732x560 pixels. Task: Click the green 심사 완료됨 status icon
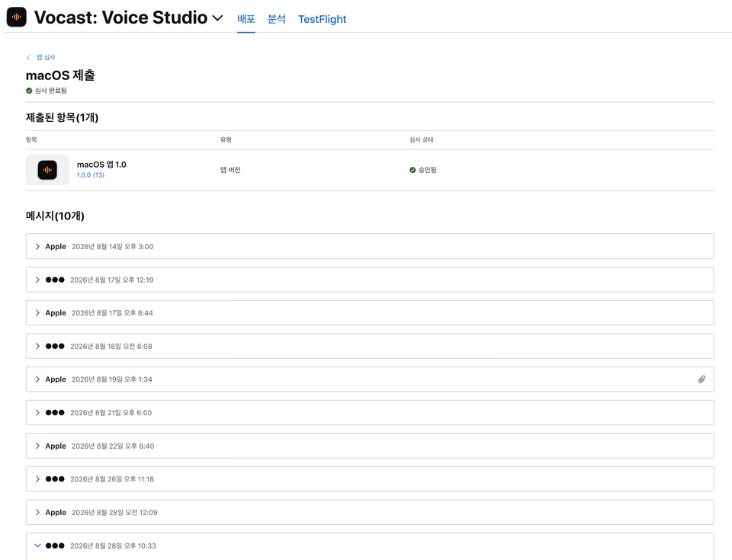click(29, 91)
